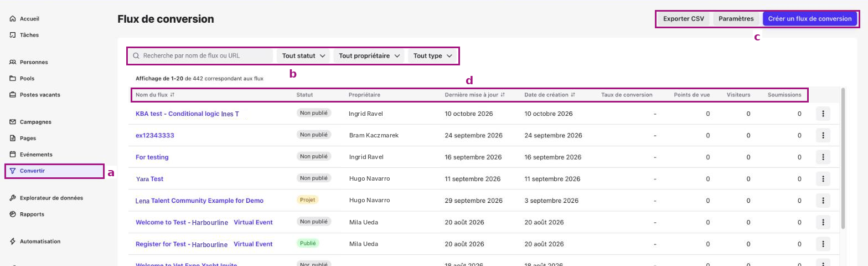This screenshot has height=266, width=868.
Task: Sort by Nom du flux column
Action: pyautogui.click(x=155, y=95)
